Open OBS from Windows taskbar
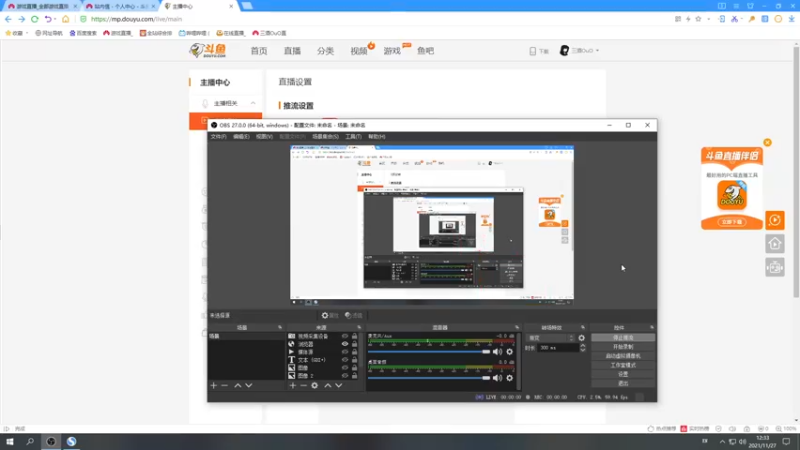This screenshot has height=450, width=800. (x=51, y=441)
